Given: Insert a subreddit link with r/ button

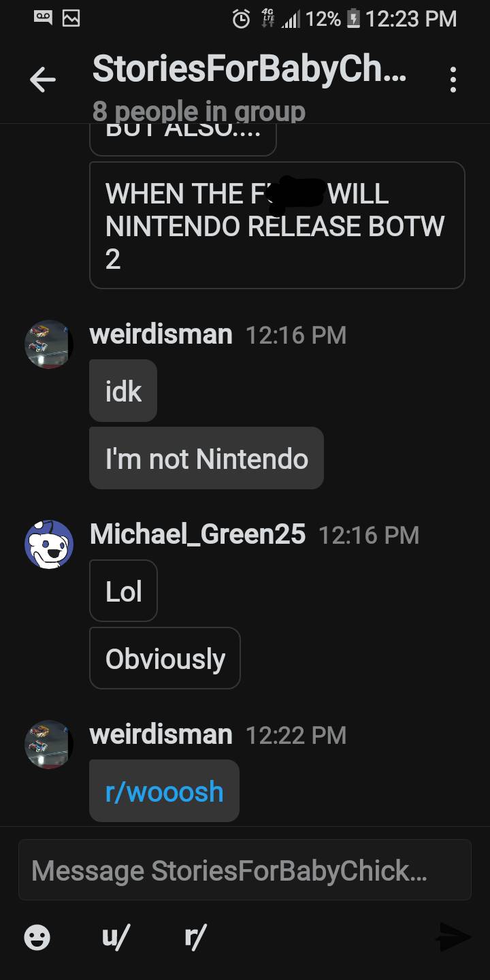Looking at the screenshot, I should click(195, 938).
